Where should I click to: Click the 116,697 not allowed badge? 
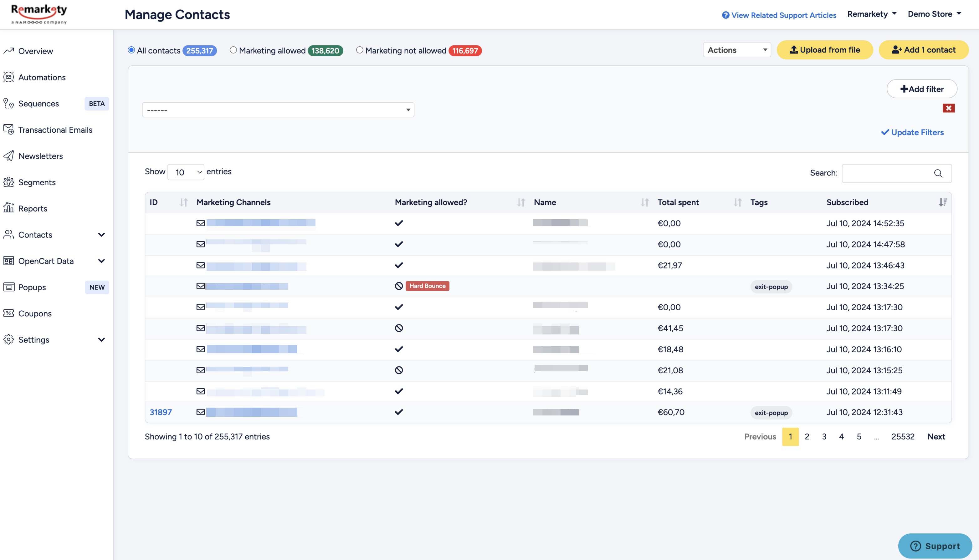tap(465, 50)
